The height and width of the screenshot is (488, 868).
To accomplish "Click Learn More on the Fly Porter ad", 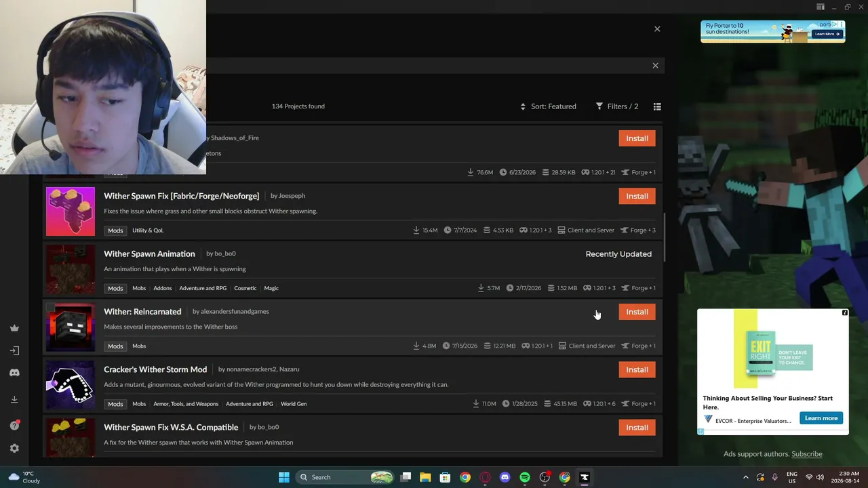I will click(x=827, y=34).
